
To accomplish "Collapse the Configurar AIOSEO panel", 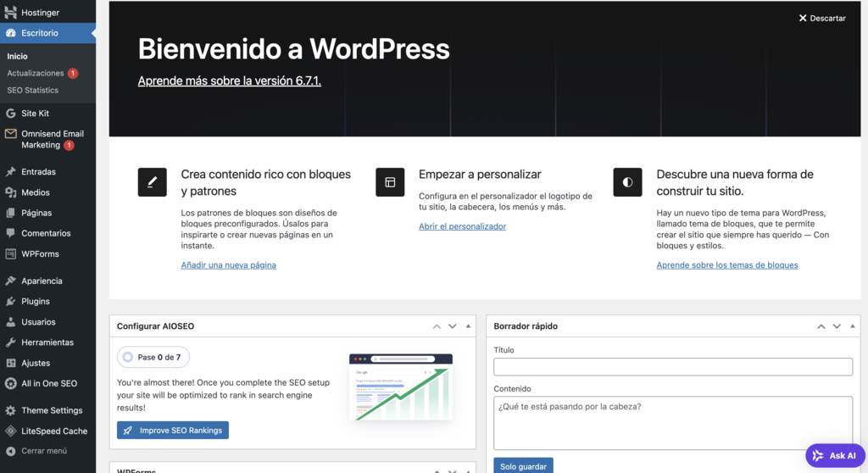I will [468, 326].
